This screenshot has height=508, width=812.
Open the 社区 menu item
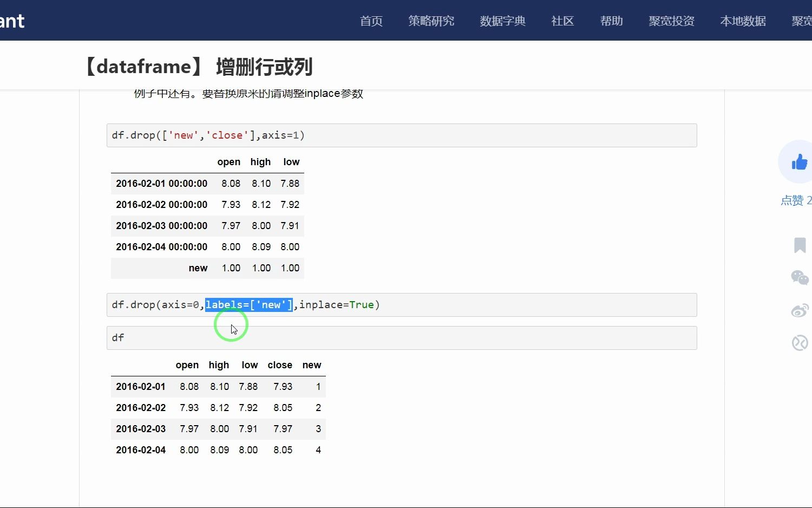[562, 21]
